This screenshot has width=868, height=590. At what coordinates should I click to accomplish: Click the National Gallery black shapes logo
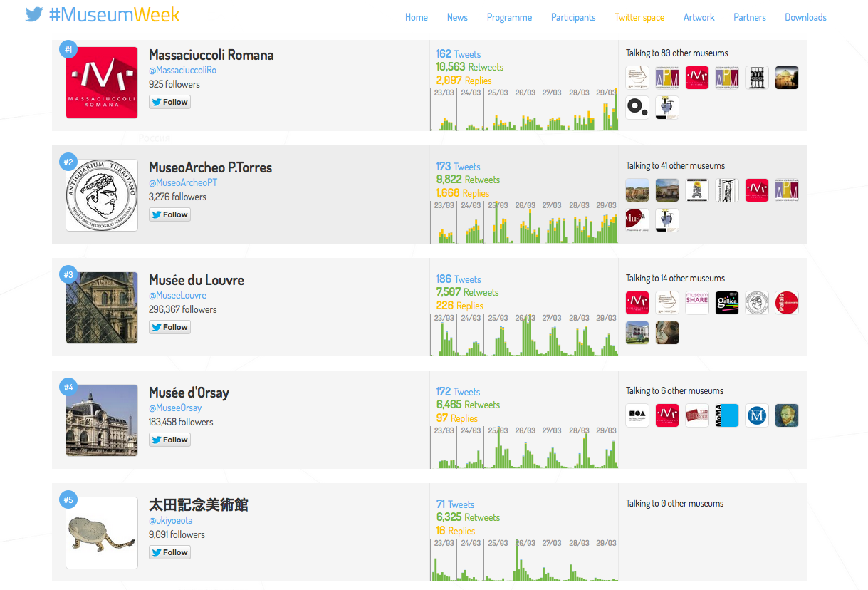[x=637, y=415]
